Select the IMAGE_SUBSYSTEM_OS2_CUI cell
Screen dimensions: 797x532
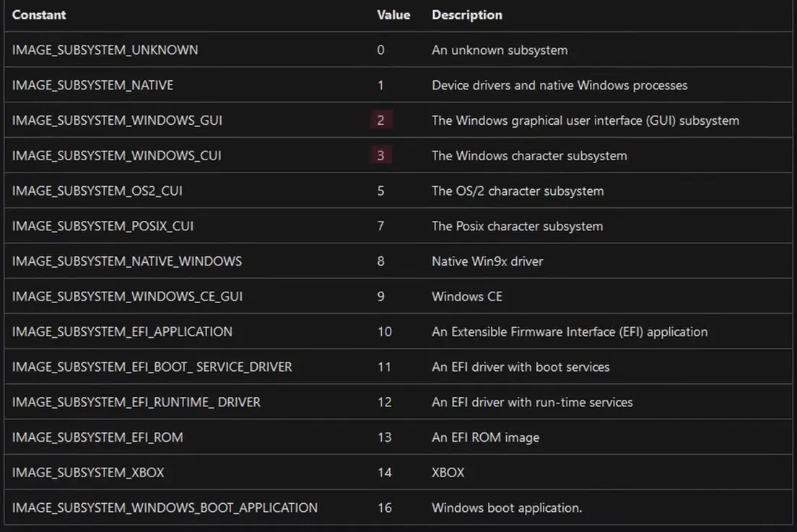101,191
